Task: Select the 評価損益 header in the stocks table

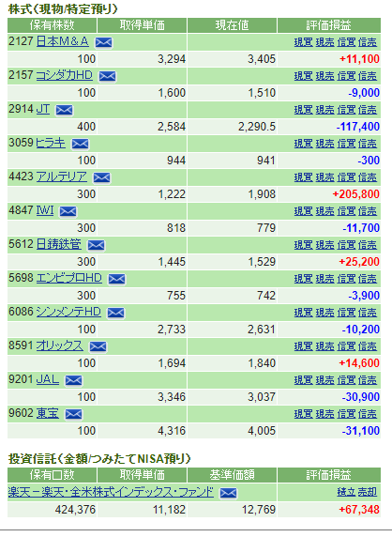Action: pyautogui.click(x=329, y=25)
